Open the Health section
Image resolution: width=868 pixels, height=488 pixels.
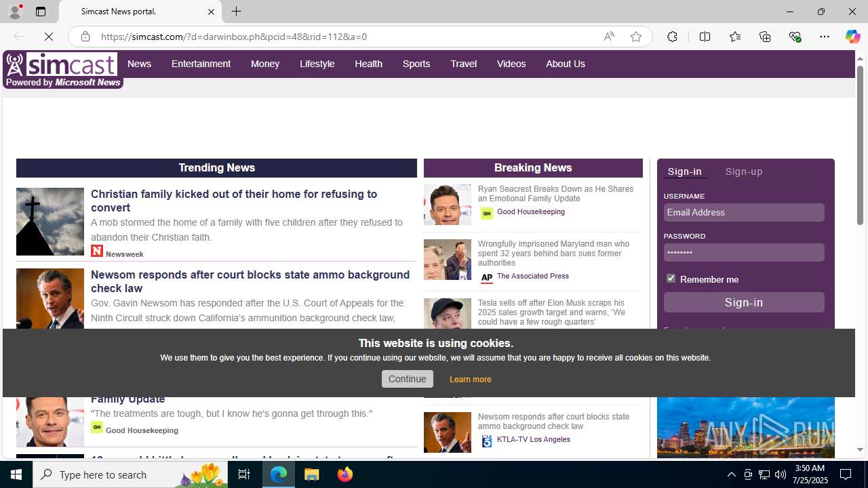click(368, 64)
